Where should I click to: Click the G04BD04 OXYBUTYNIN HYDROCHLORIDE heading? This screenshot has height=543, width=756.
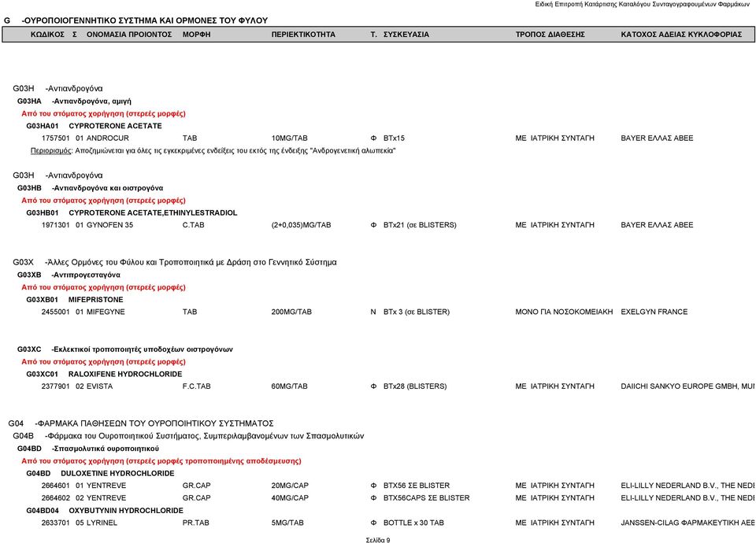[x=105, y=511]
